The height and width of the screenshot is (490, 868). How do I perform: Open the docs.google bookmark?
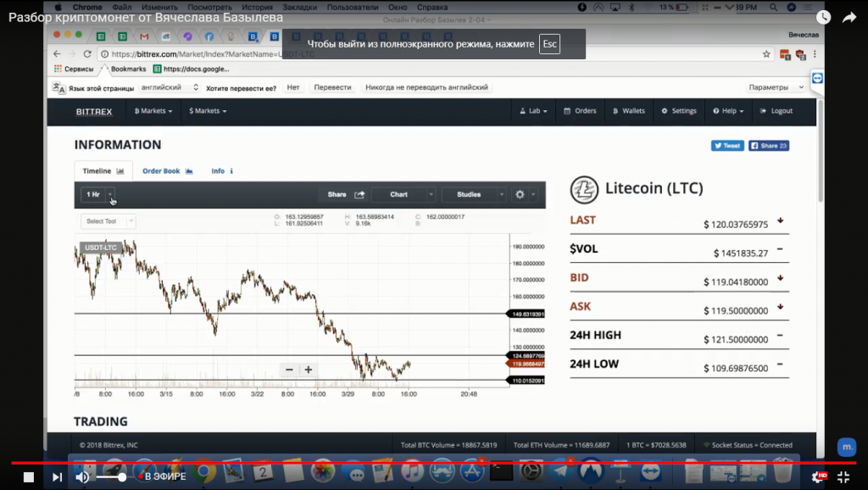click(x=191, y=70)
